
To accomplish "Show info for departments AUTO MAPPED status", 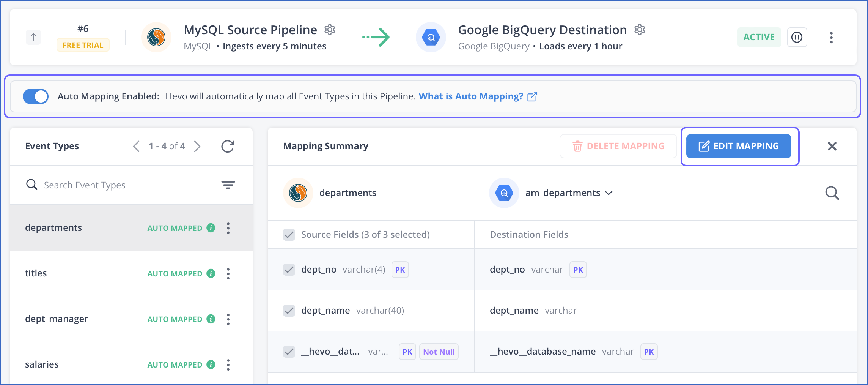I will point(211,228).
